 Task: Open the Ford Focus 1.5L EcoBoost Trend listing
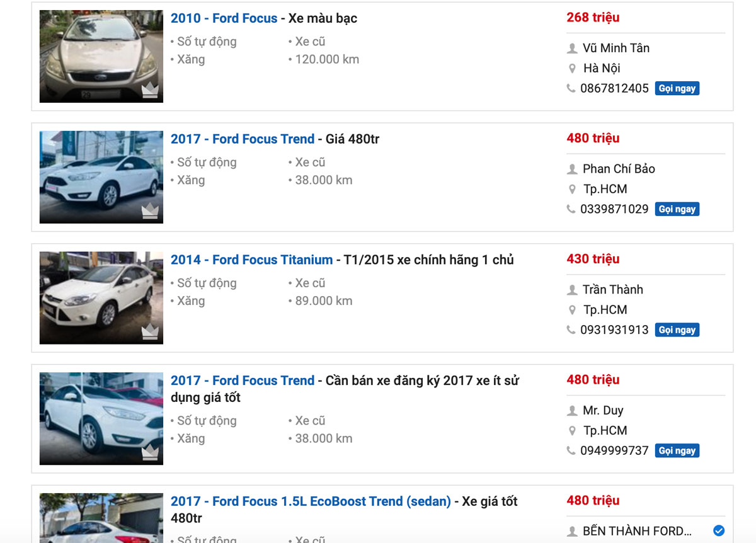(x=308, y=501)
